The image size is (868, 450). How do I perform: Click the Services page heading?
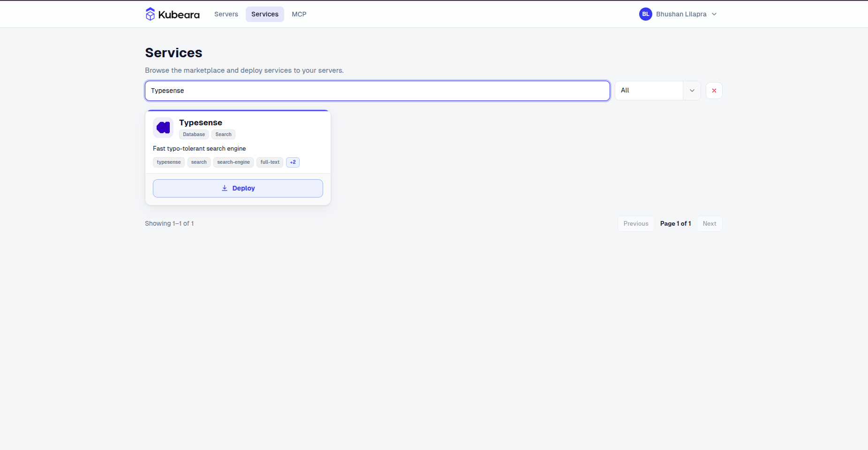pos(174,53)
